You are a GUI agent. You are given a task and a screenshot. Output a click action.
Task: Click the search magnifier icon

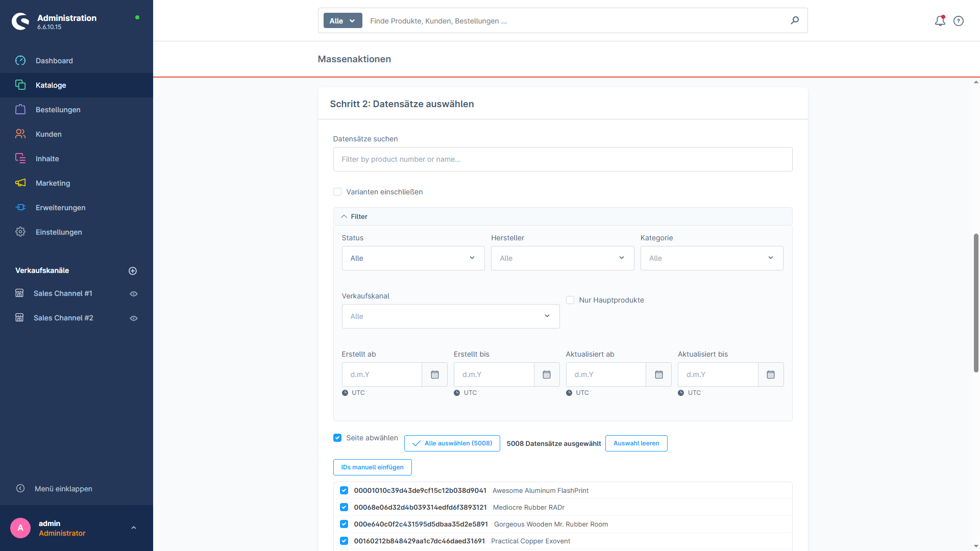[x=795, y=20]
